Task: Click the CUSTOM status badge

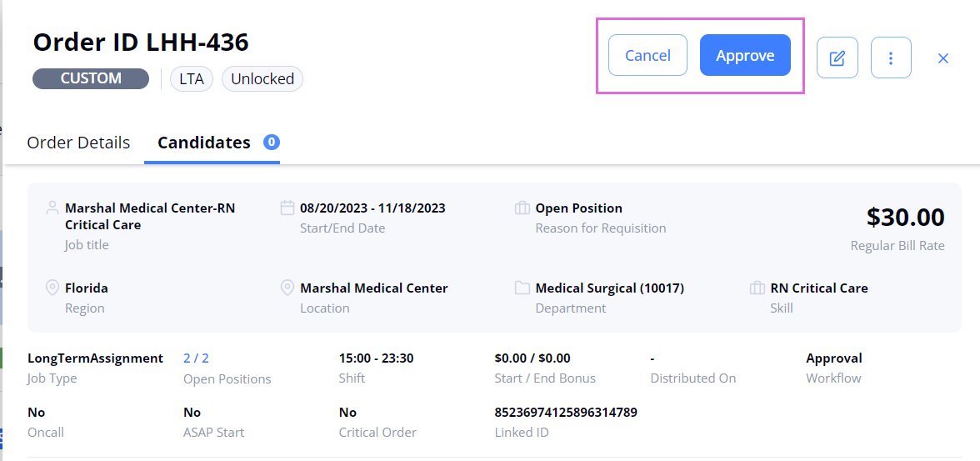Action: [91, 79]
